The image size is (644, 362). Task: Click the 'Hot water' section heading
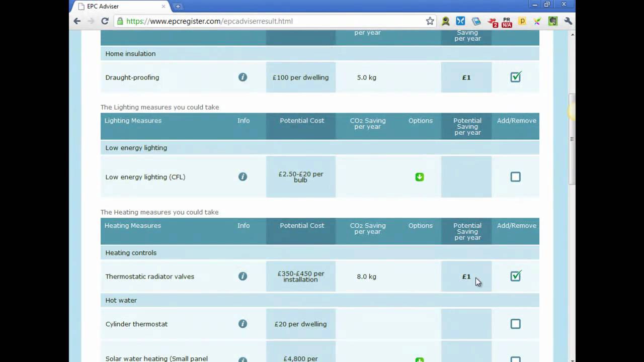(x=121, y=300)
